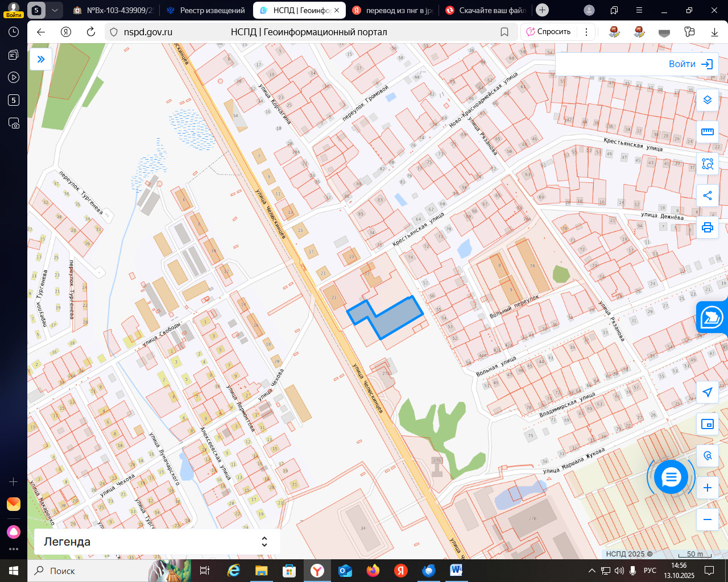This screenshot has height=582, width=728.
Task: Open the map layers panel
Action: (708, 100)
